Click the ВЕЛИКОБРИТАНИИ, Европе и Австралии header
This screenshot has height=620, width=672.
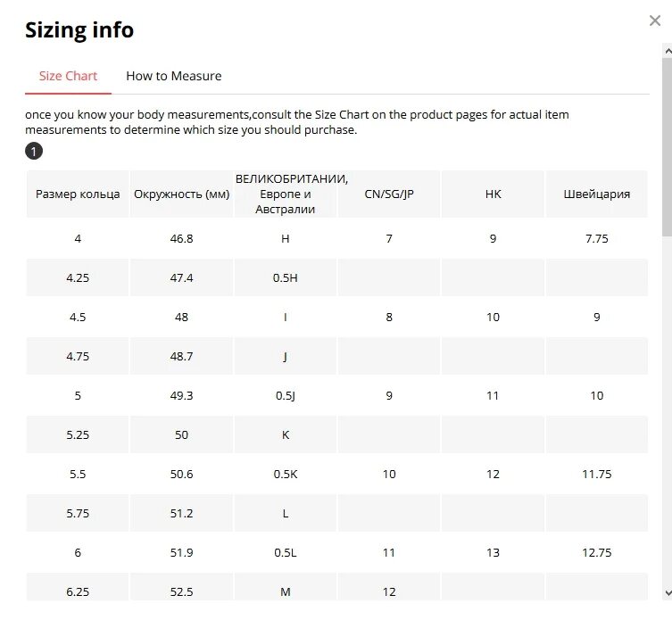(x=286, y=194)
